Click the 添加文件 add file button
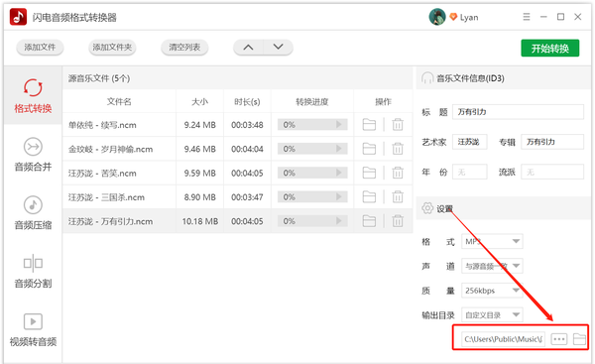This screenshot has height=364, width=595. click(40, 48)
